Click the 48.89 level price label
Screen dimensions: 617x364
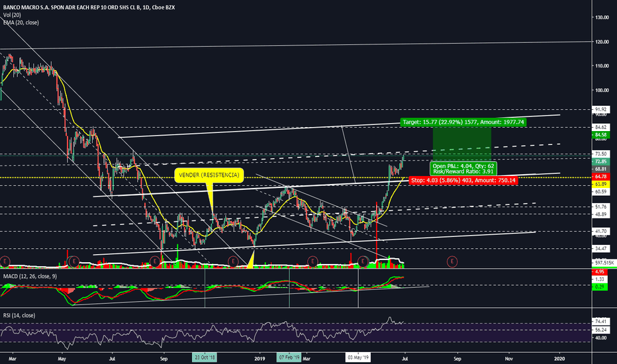pos(600,214)
